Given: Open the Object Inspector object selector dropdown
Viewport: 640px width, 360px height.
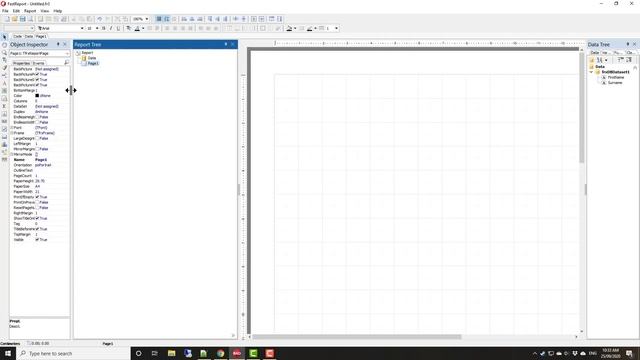Looking at the screenshot, I should [67, 53].
